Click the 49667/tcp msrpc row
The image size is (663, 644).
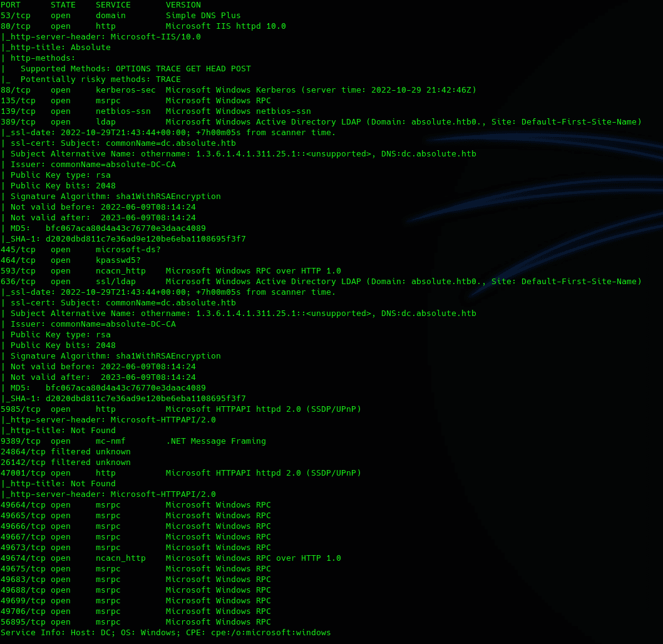tap(136, 537)
